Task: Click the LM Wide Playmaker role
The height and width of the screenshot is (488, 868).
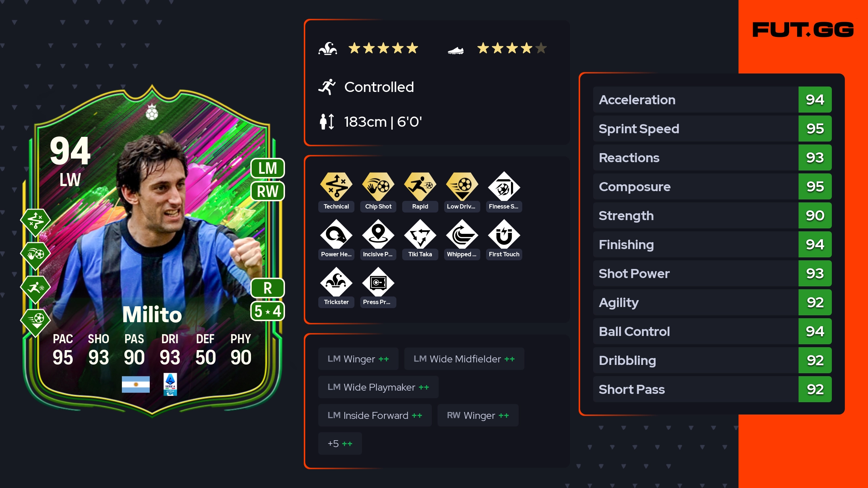Action: point(378,387)
